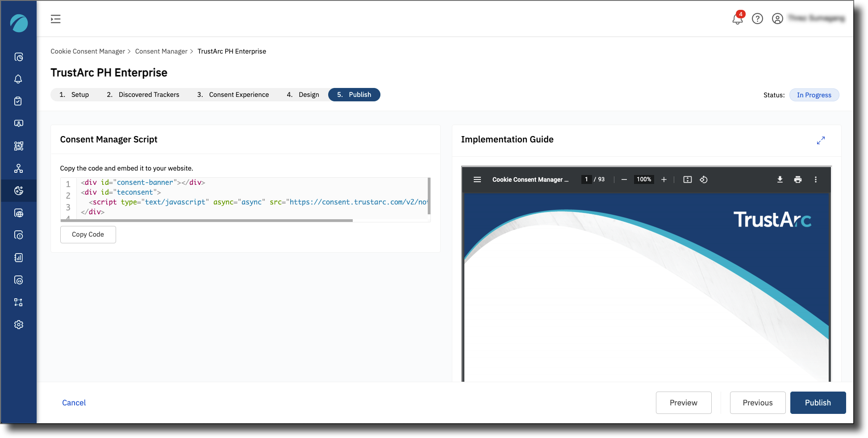The width and height of the screenshot is (868, 438).
Task: Click the PDF fit to page icon
Action: click(x=688, y=179)
